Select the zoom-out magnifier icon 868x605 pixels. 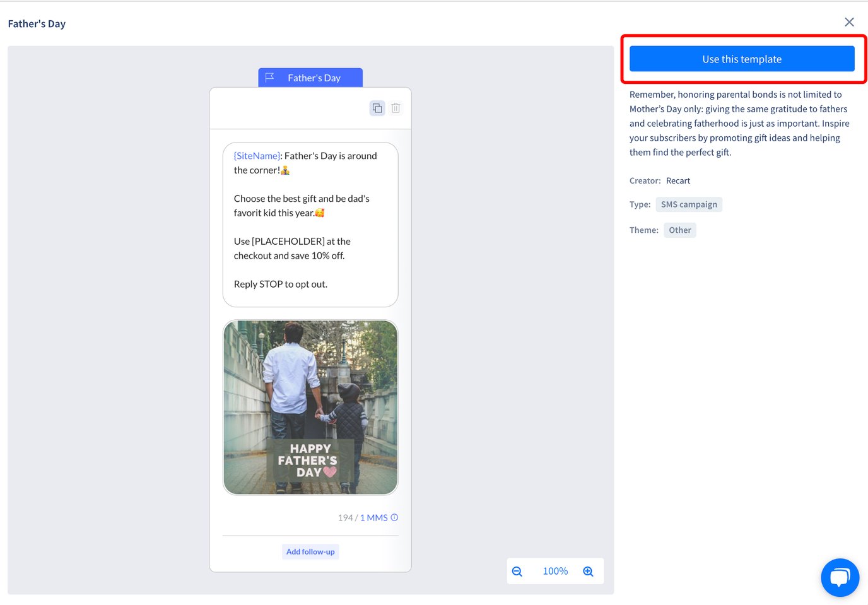(x=517, y=571)
